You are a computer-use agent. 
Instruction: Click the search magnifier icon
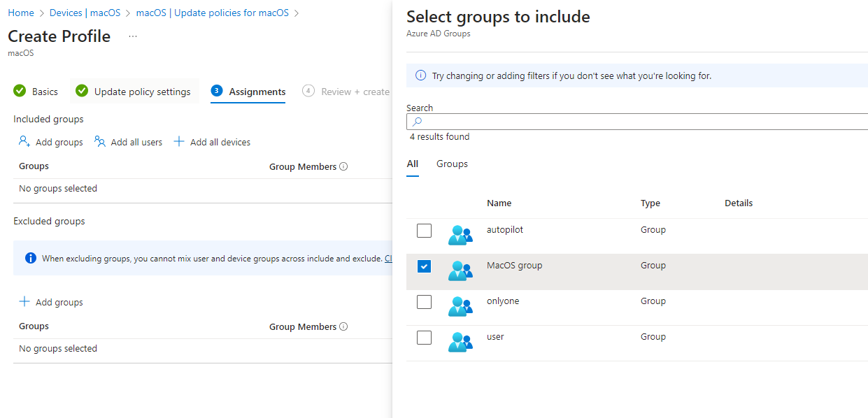pyautogui.click(x=418, y=122)
